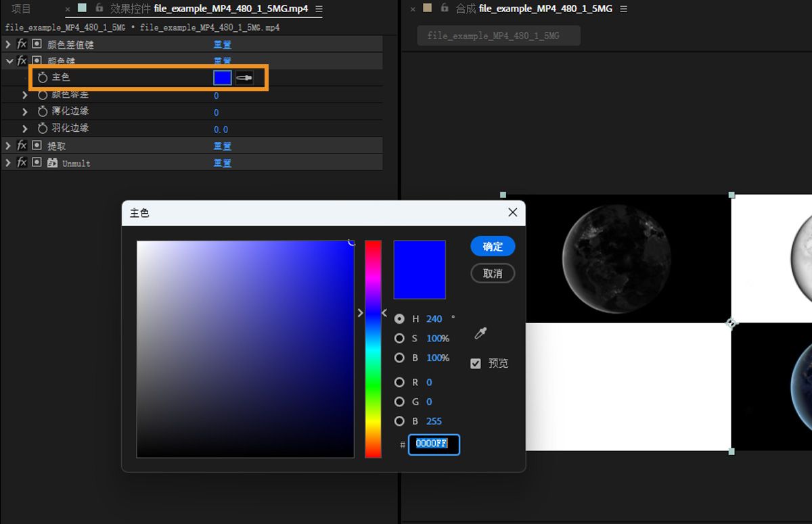Toggle the fx icon on Unmult effect
812x524 pixels.
22,163
